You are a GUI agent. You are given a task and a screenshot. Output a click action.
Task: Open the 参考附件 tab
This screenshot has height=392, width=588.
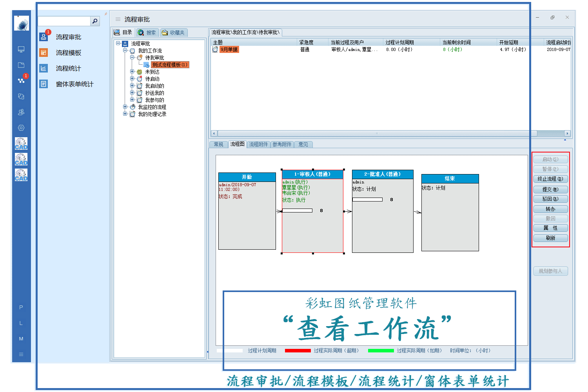[x=282, y=144]
